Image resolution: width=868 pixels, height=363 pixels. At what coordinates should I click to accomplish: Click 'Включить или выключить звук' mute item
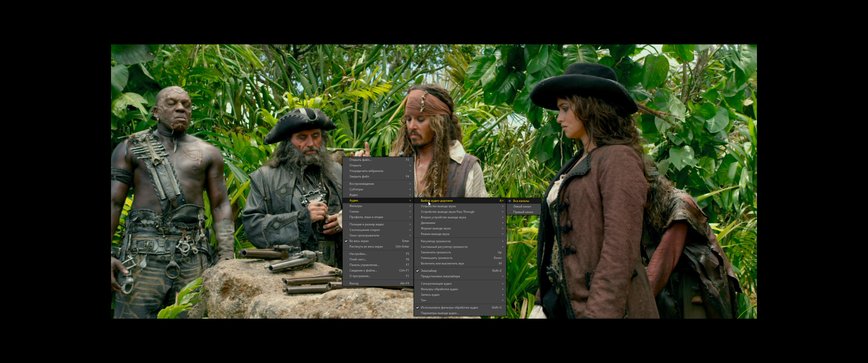[442, 263]
